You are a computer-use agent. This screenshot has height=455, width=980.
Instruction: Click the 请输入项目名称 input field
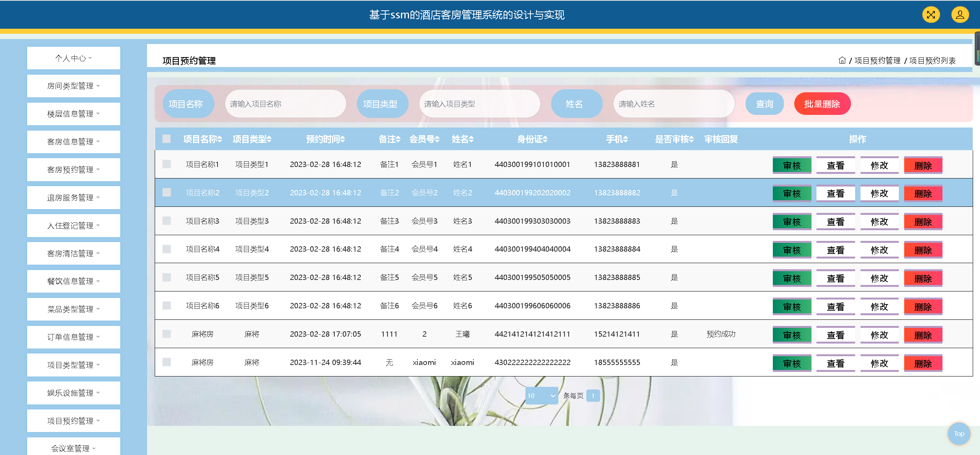point(285,104)
